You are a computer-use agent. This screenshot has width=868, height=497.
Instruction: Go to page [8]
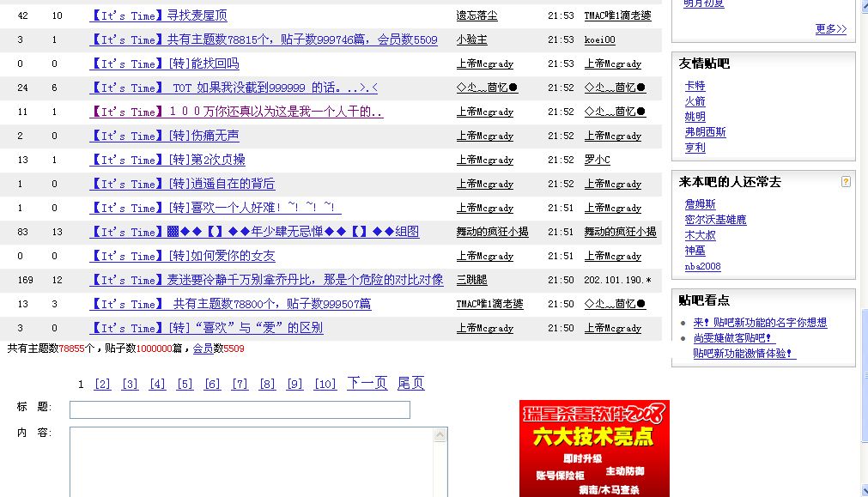point(267,384)
